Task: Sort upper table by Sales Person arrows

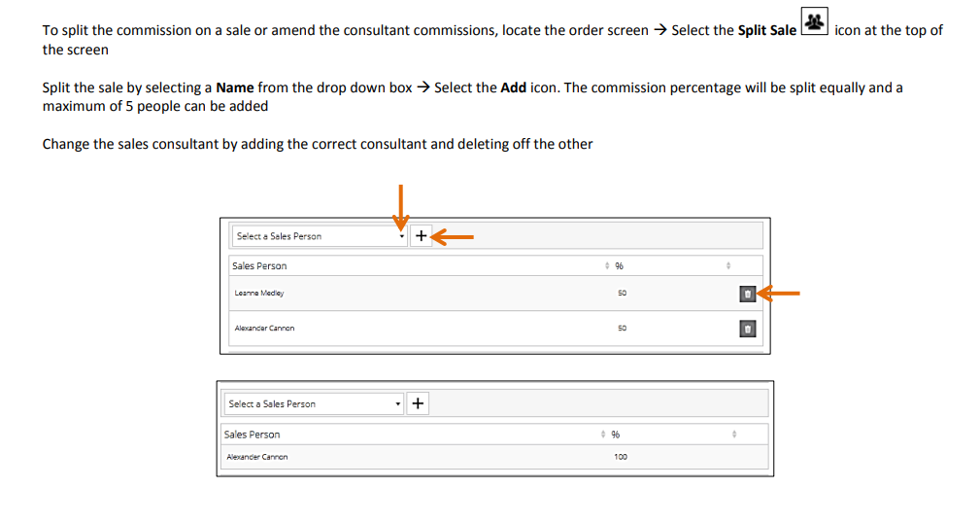Action: (x=607, y=265)
